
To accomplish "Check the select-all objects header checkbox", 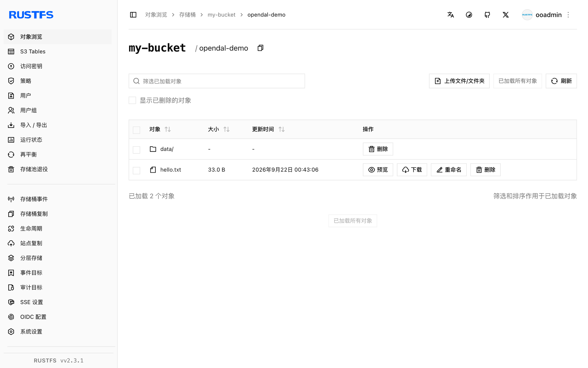I will coord(136,130).
